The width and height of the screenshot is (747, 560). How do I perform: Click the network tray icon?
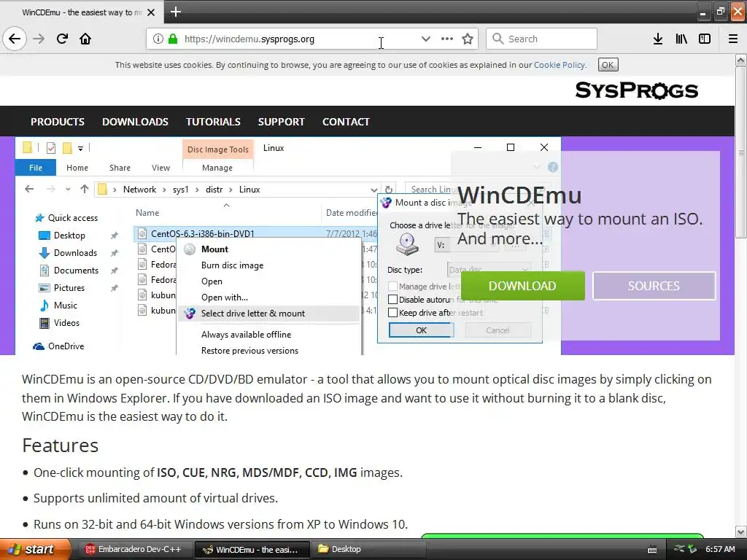coord(679,549)
